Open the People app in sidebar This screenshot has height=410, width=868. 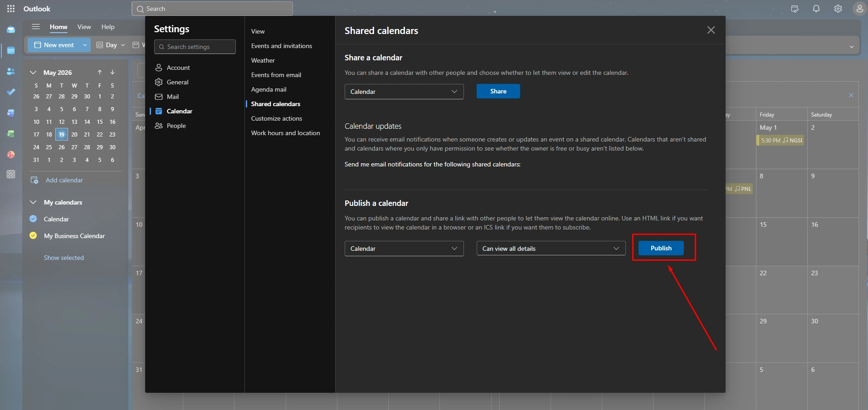click(x=11, y=72)
